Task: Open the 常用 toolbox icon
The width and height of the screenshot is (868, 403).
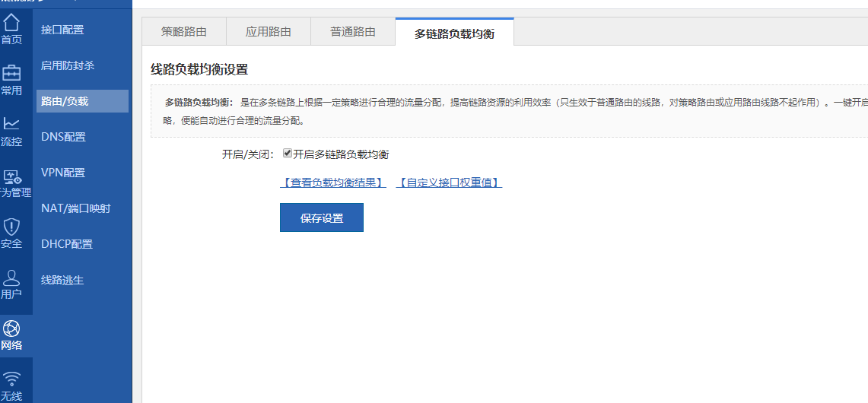Action: point(11,73)
